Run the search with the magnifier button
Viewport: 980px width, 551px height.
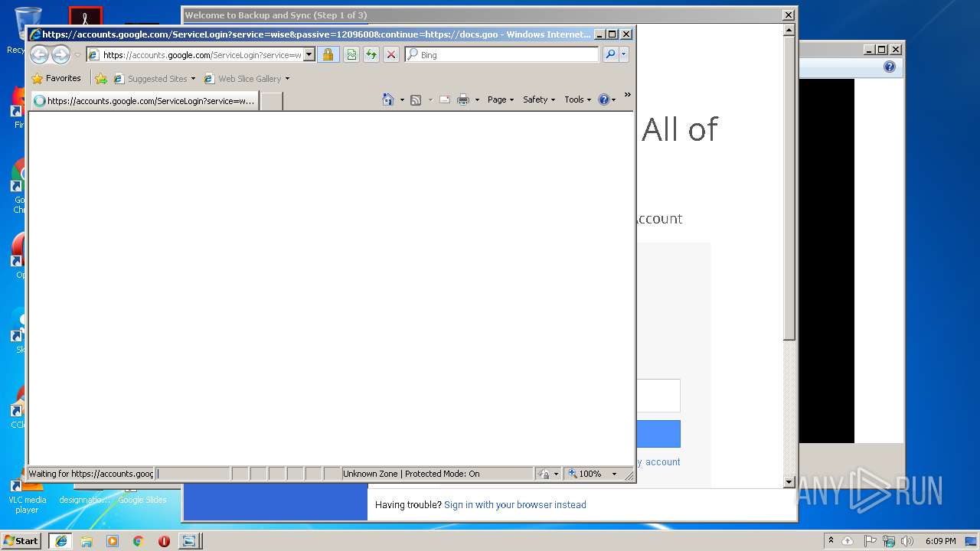point(610,54)
